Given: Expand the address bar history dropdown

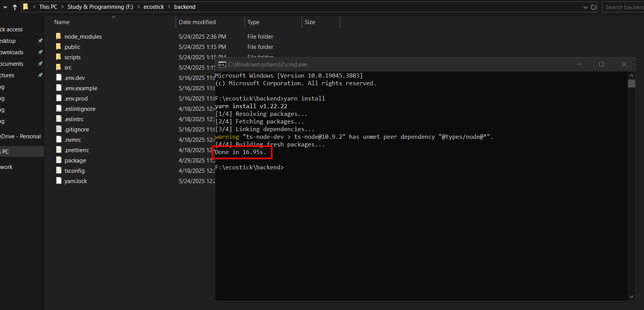Looking at the screenshot, I should 585,7.
